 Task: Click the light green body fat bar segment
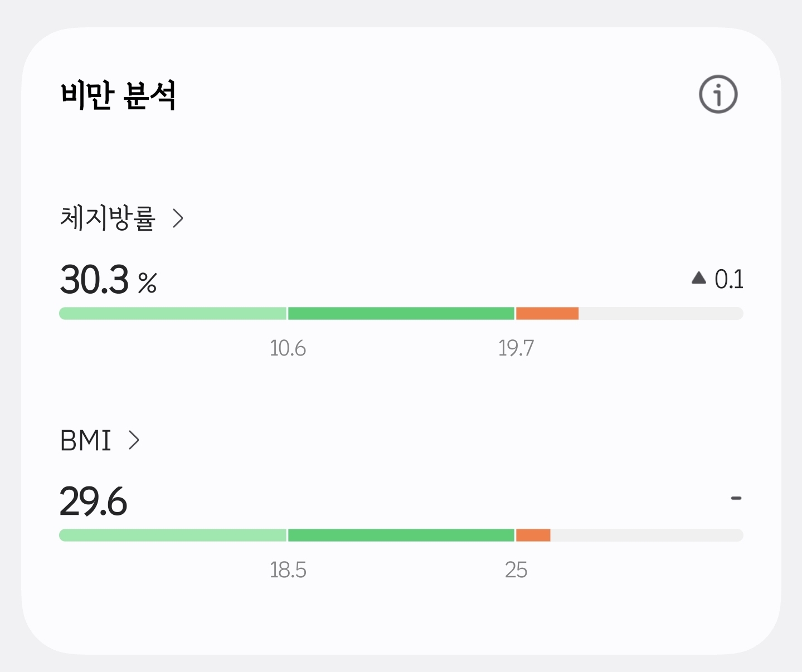[173, 313]
